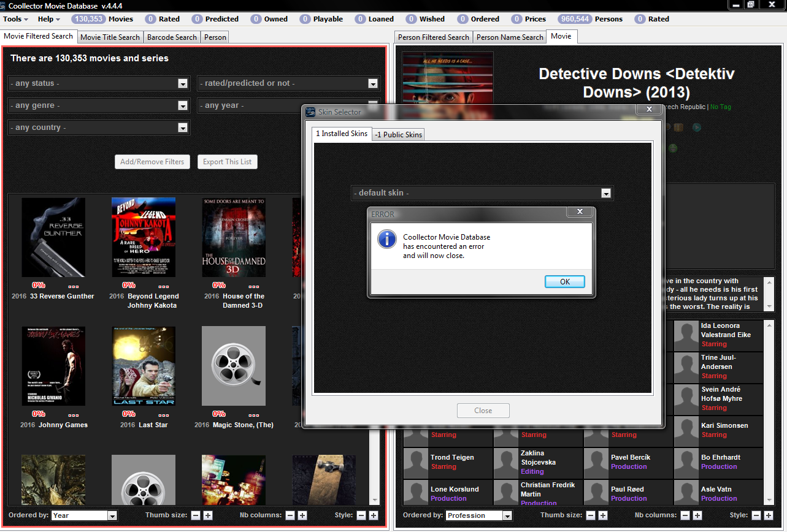
Task: Open the Person Filtered Search tab
Action: (x=433, y=37)
